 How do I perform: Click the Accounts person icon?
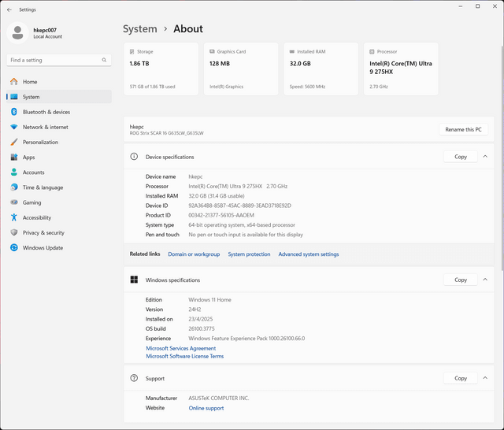tap(14, 172)
